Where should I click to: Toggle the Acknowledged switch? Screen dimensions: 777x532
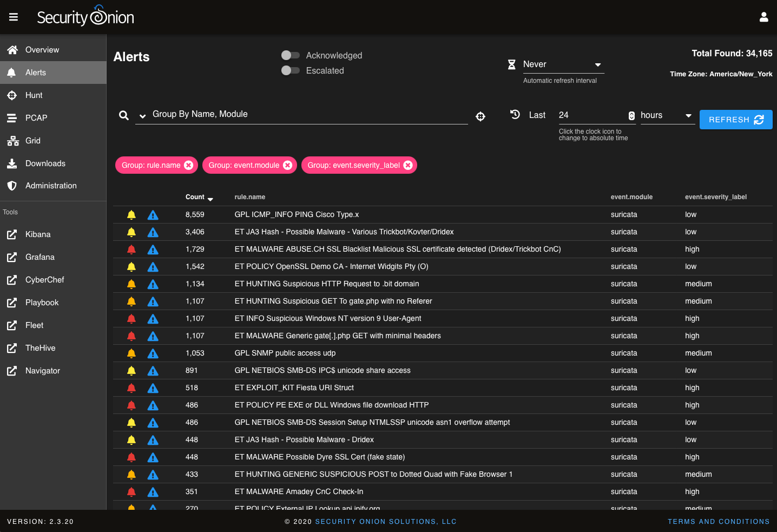coord(291,55)
